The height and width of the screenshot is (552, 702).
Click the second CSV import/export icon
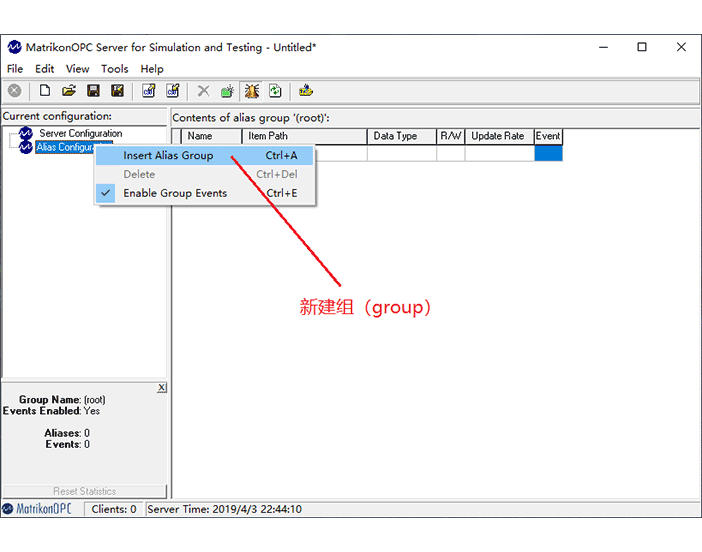click(x=173, y=91)
